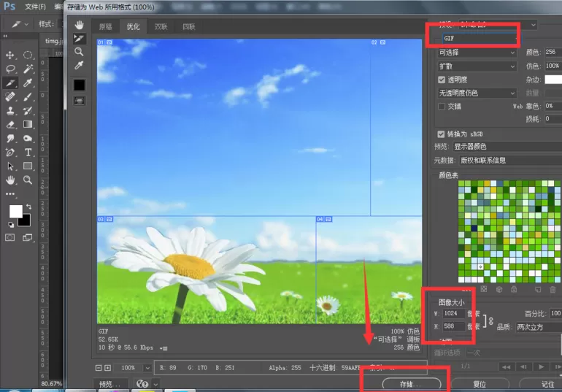562x392 pixels.
Task: Select the Lasso tool
Action: [10, 69]
